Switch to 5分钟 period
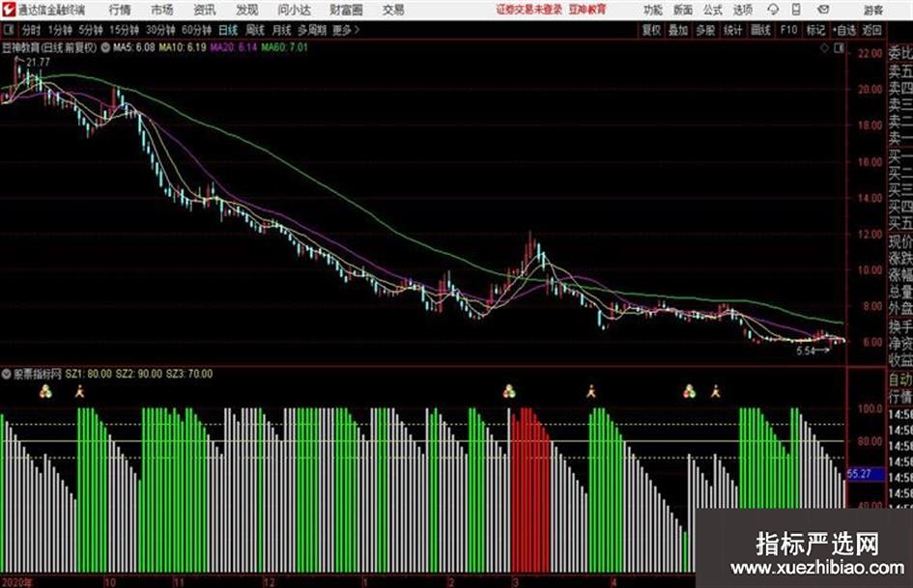The image size is (913, 588). (x=91, y=30)
